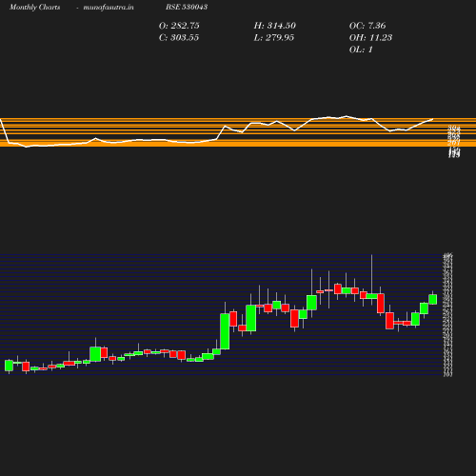
Task: Click the 'Monthly Charts' title text
Action: coord(34,7)
